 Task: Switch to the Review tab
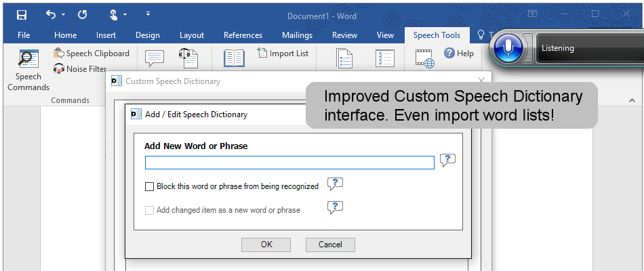pyautogui.click(x=344, y=35)
